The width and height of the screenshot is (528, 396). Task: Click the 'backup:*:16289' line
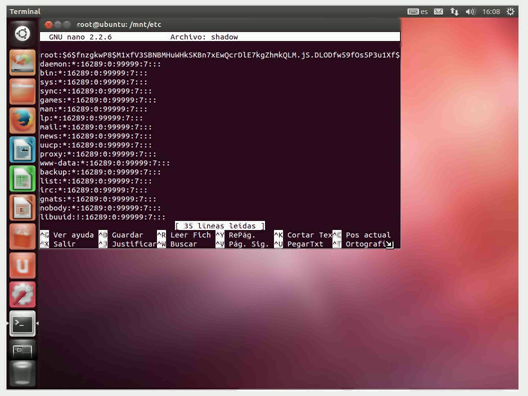coord(100,172)
